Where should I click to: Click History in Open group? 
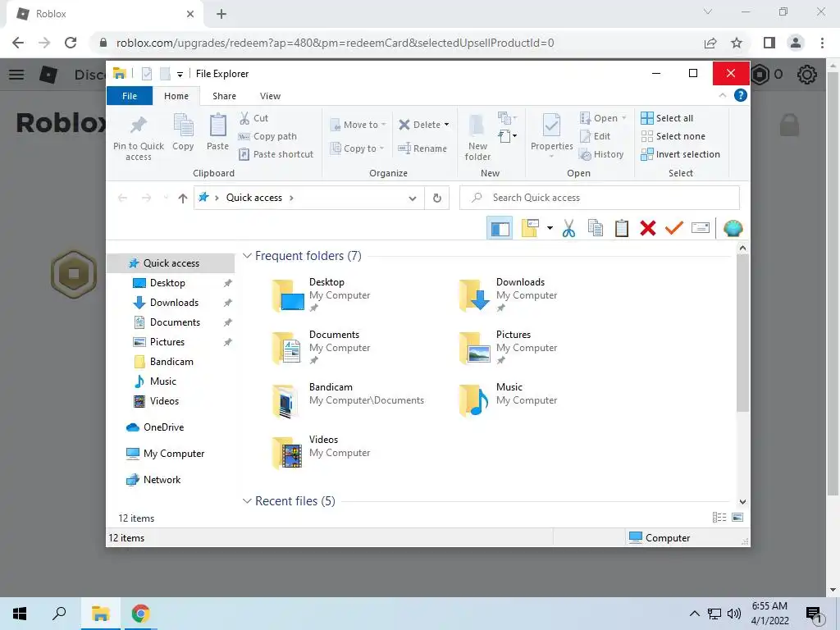point(601,154)
